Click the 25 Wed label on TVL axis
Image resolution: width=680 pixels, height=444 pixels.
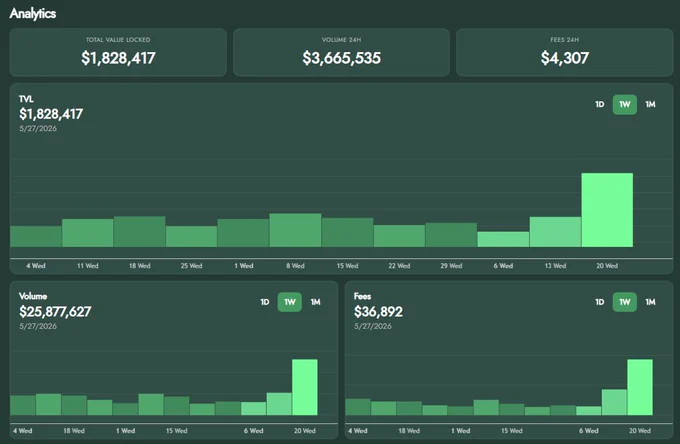coord(191,266)
